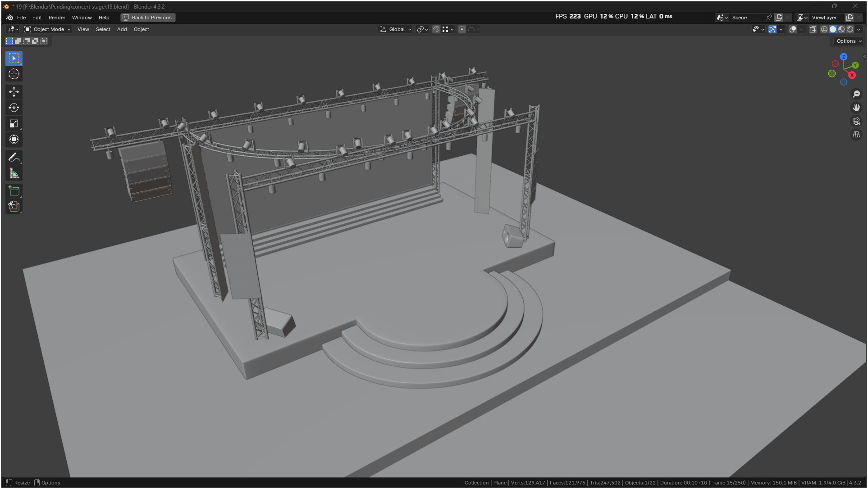Viewport: 868px width, 489px height.
Task: Activate the Move tool
Action: [x=14, y=92]
